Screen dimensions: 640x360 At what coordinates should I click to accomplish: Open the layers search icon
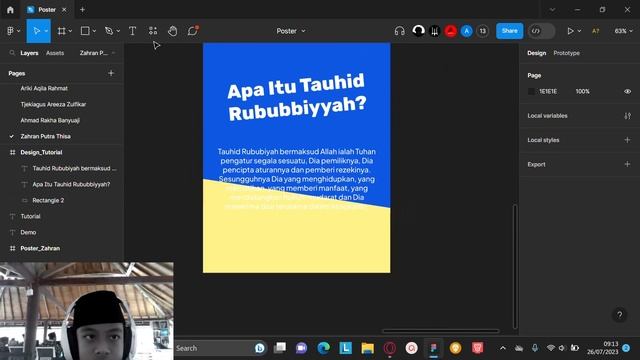pos(12,53)
